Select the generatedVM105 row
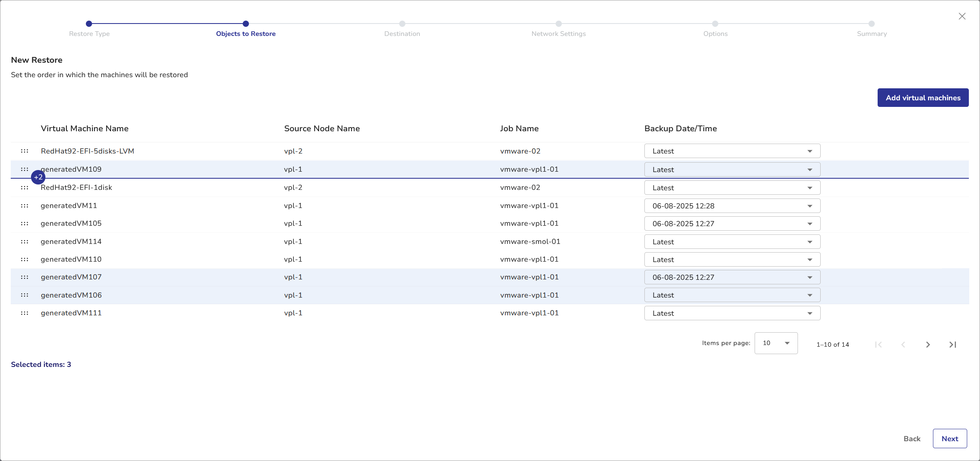The height and width of the screenshot is (461, 980). pos(71,223)
